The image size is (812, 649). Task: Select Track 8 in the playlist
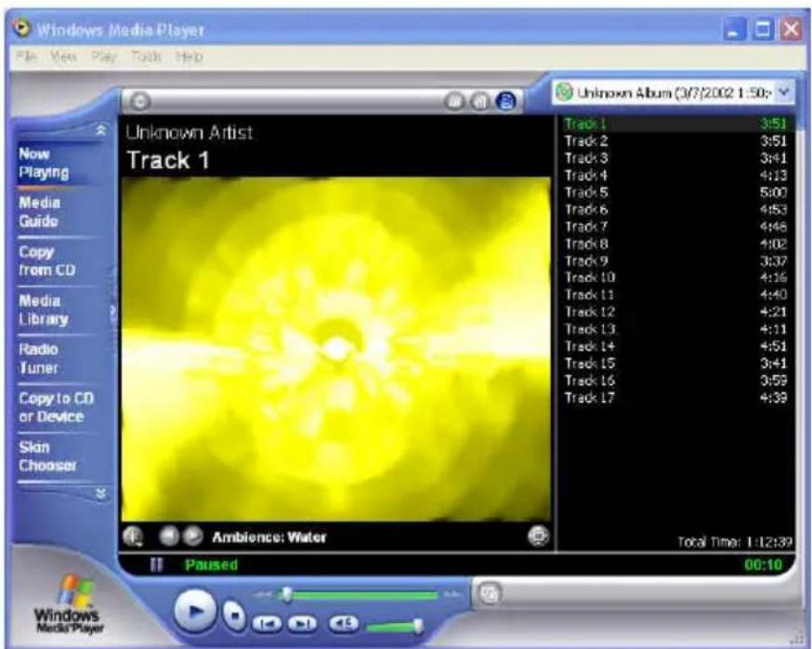tap(675, 244)
